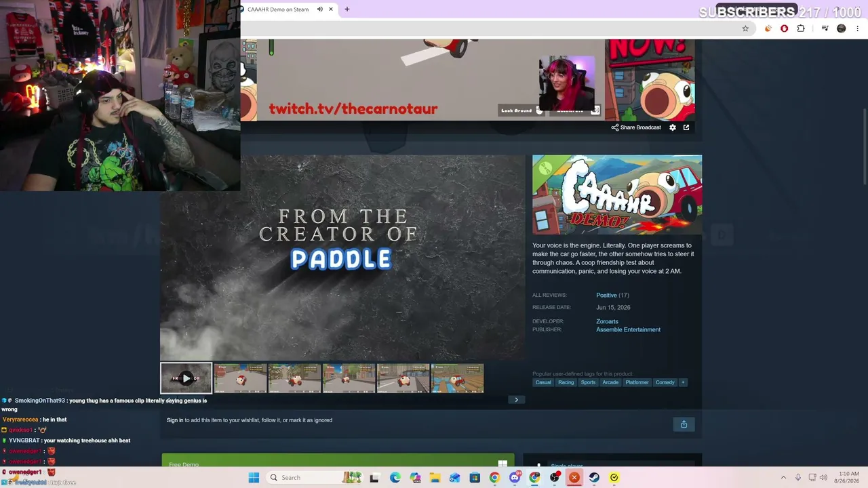The width and height of the screenshot is (868, 488).
Task: Open the Comedy tag
Action: (x=665, y=382)
